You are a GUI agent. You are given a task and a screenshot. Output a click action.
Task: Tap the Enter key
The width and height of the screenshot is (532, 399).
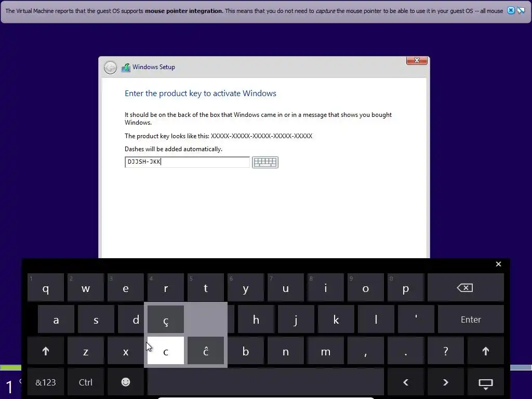[471, 320]
